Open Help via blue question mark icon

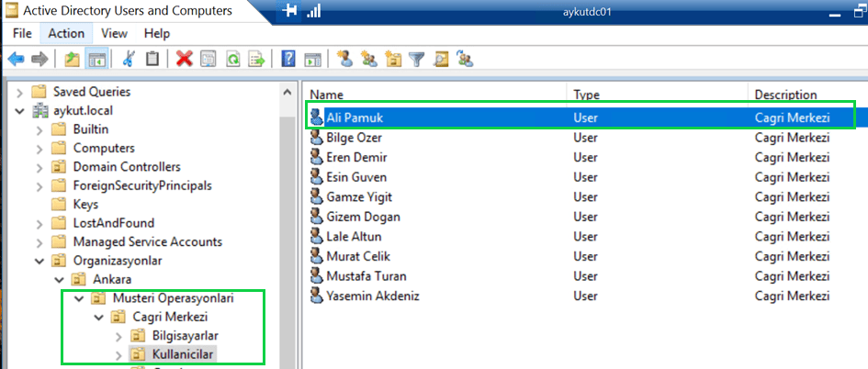tap(287, 59)
